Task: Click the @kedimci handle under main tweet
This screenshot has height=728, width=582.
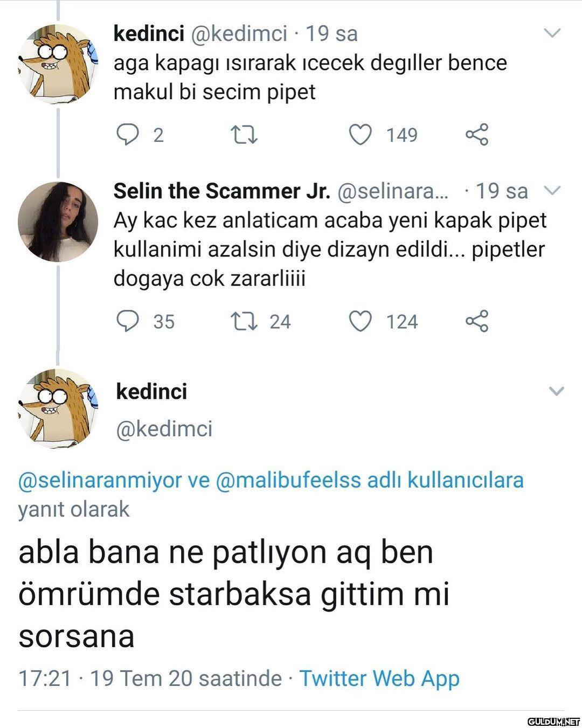Action: [164, 429]
